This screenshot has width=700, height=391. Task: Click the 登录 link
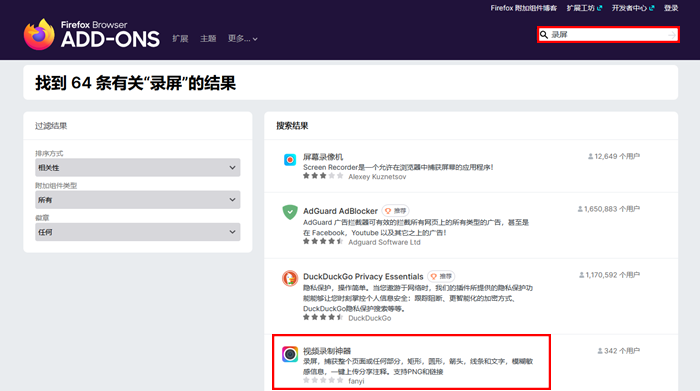671,8
